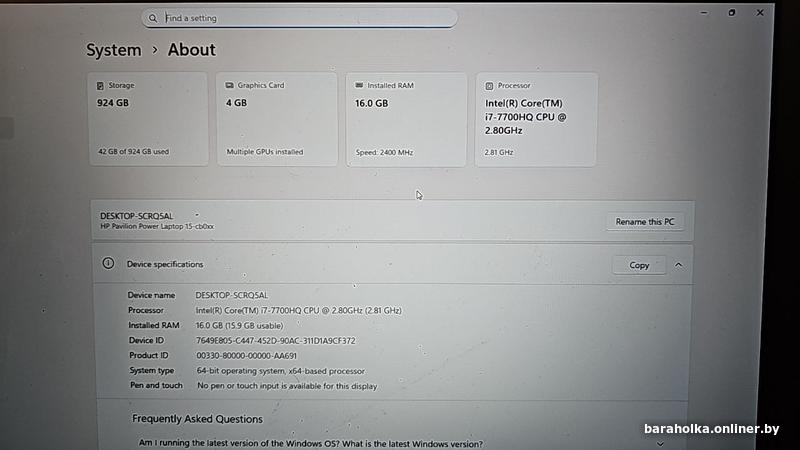
Task: Click the Installed RAM chip icon
Action: (x=359, y=85)
